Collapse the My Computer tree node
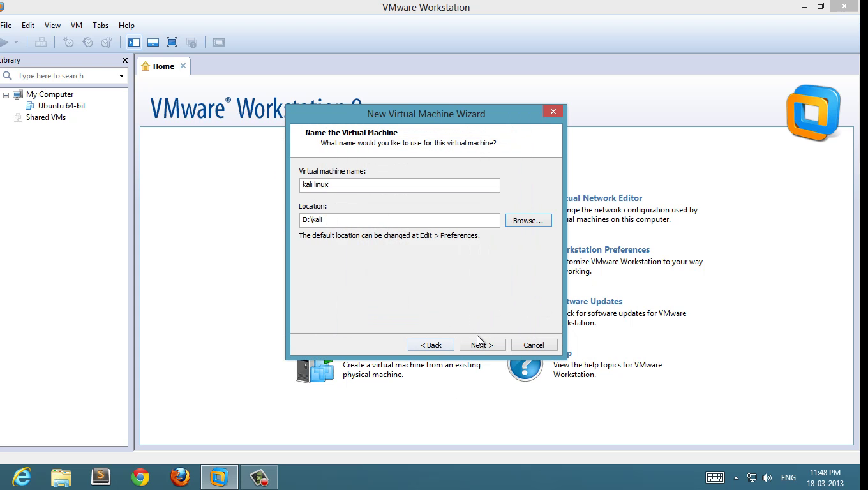This screenshot has height=490, width=868. click(6, 95)
